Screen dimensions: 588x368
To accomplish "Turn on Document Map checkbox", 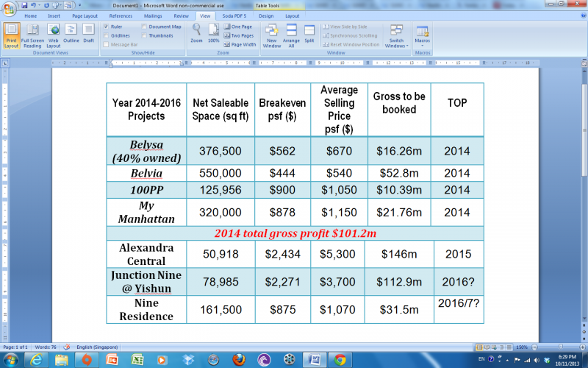I will [143, 26].
